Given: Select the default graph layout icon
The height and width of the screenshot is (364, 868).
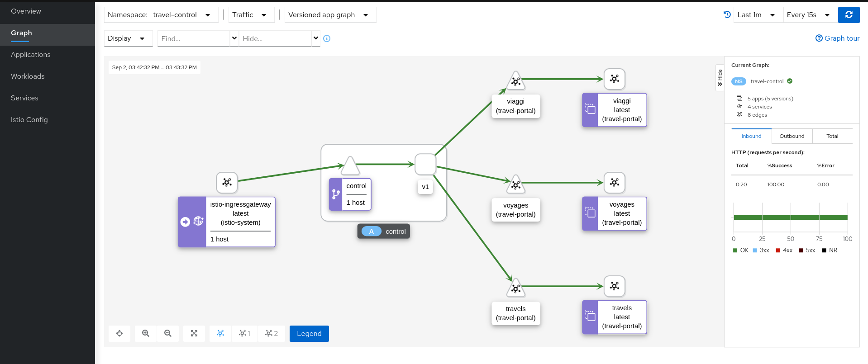Looking at the screenshot, I should 220,333.
